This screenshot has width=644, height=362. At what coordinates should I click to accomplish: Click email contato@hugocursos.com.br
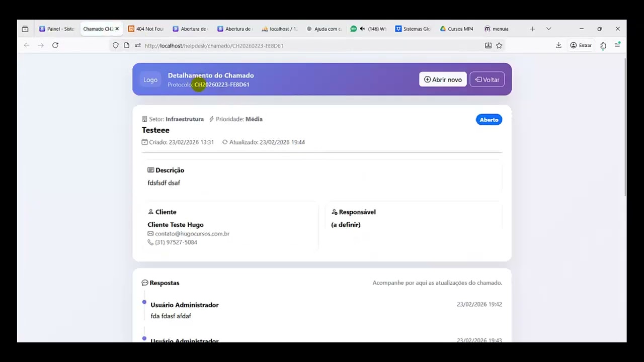click(x=192, y=234)
